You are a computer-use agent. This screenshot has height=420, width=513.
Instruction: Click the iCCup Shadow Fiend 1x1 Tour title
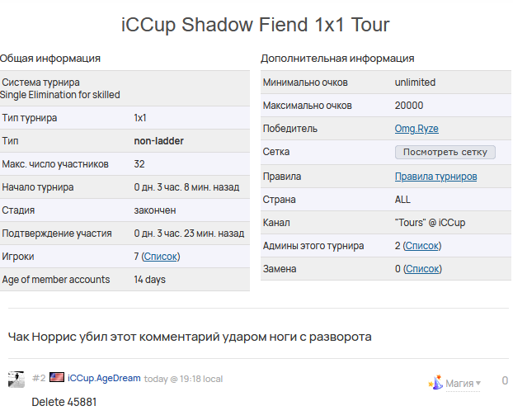[255, 25]
